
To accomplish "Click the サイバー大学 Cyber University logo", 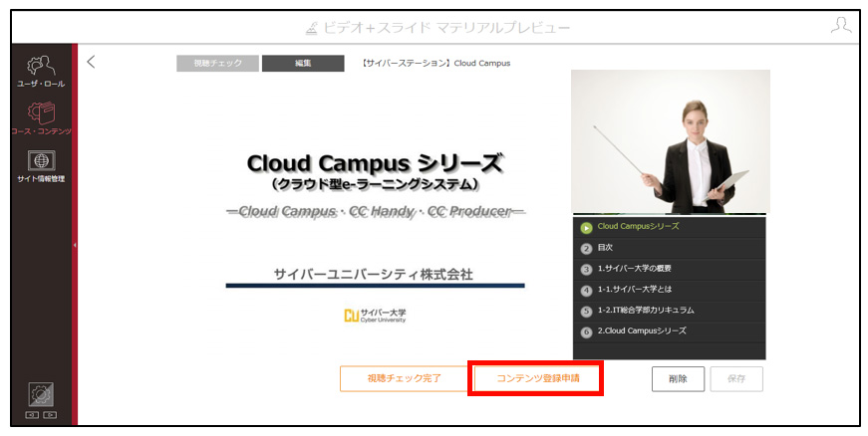I will [x=375, y=316].
